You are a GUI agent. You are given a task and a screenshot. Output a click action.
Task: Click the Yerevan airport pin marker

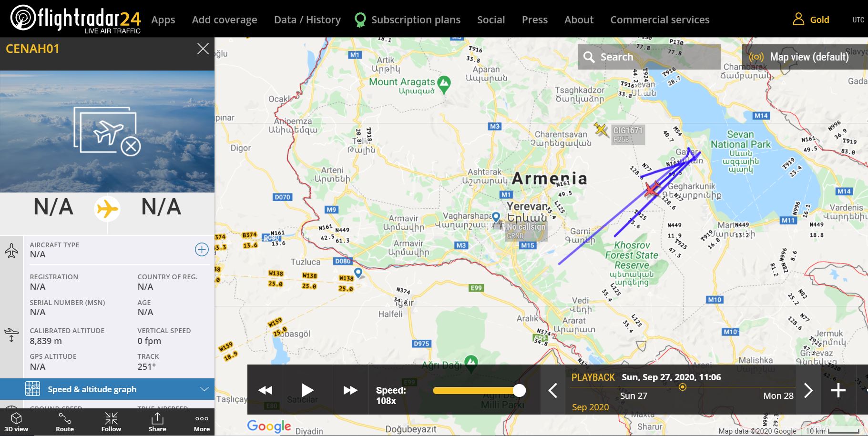(496, 218)
